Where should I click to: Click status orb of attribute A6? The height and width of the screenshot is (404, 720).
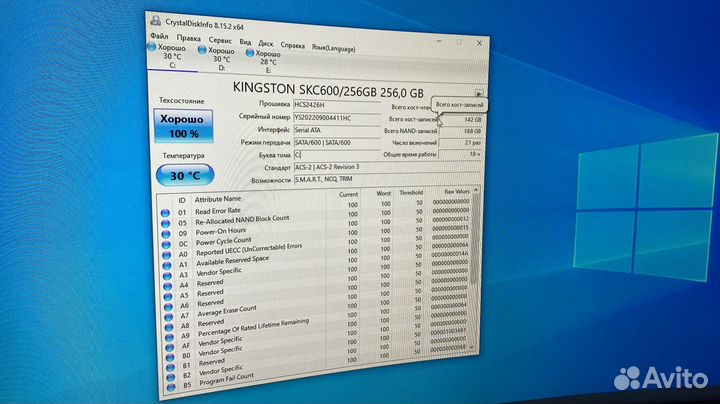[169, 307]
